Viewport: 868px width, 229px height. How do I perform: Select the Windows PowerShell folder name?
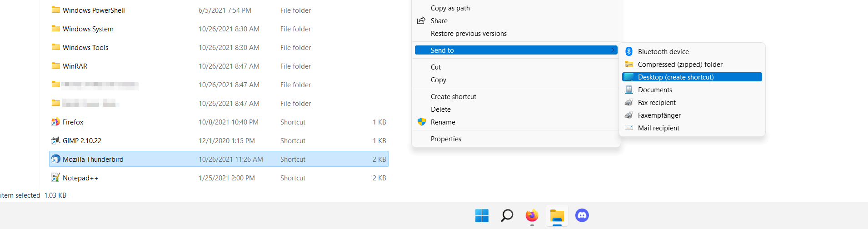[x=94, y=10]
